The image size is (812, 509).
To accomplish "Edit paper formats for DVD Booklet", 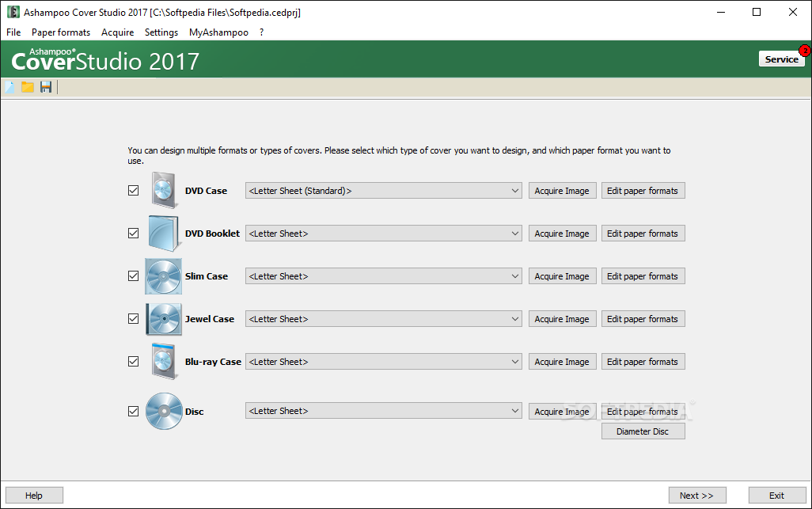I will click(643, 234).
